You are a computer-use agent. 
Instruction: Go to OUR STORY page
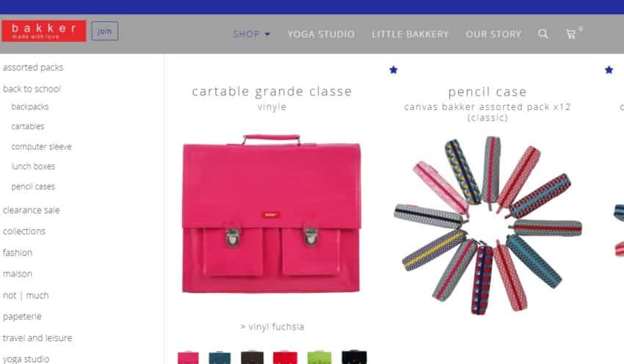[x=493, y=34]
